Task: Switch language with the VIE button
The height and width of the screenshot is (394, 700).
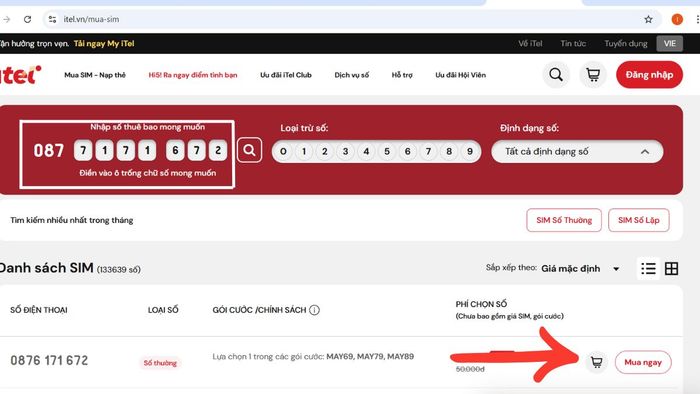Action: (x=669, y=44)
